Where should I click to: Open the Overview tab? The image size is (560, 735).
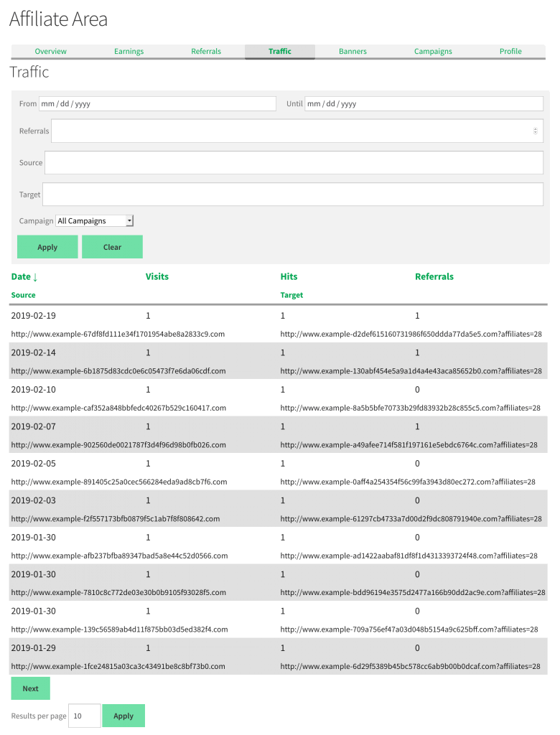[50, 51]
